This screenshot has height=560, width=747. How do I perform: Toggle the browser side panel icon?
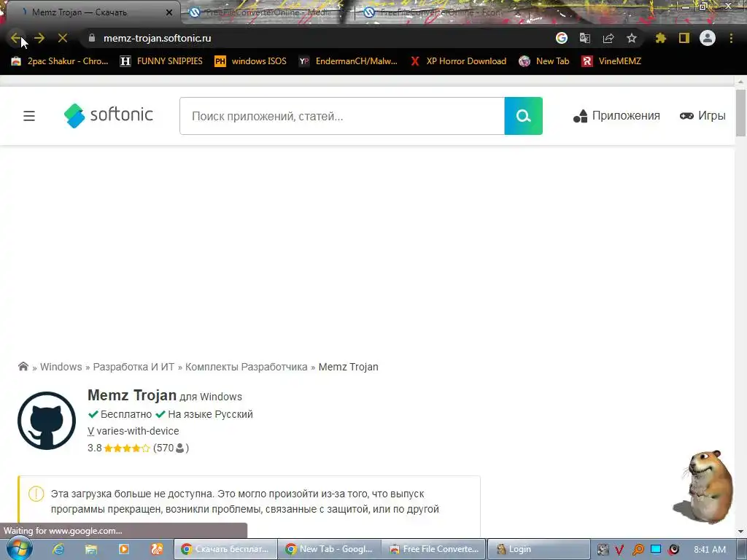click(684, 38)
